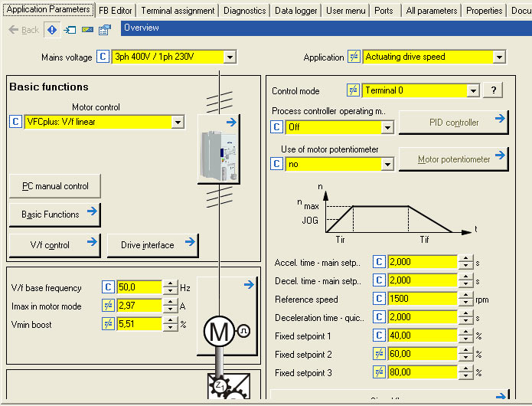Open the Mains voltage dropdown

click(230, 57)
